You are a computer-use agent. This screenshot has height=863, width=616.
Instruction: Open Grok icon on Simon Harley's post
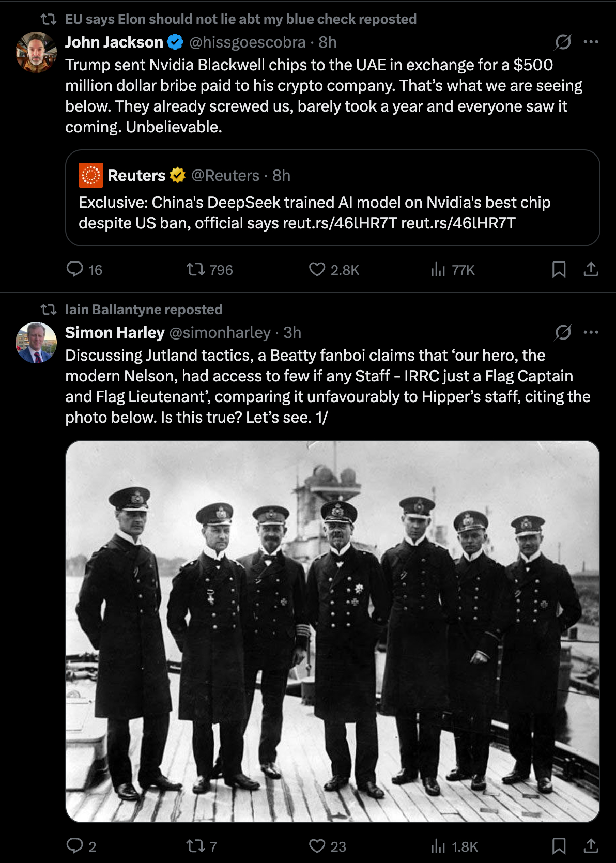(563, 332)
